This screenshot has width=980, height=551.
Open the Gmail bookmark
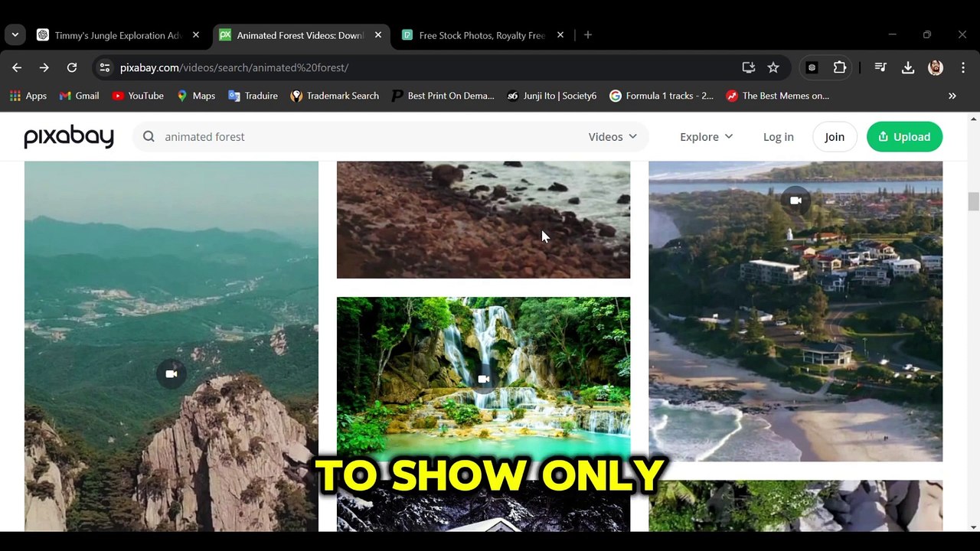[80, 96]
